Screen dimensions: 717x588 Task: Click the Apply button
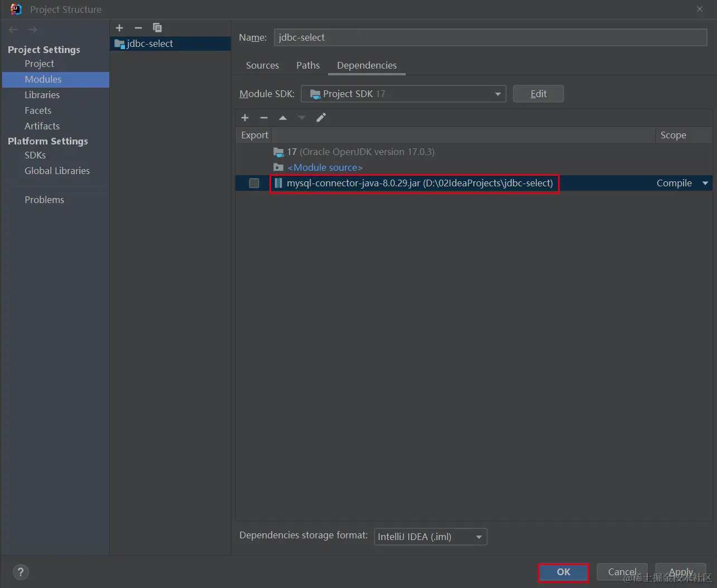[681, 572]
